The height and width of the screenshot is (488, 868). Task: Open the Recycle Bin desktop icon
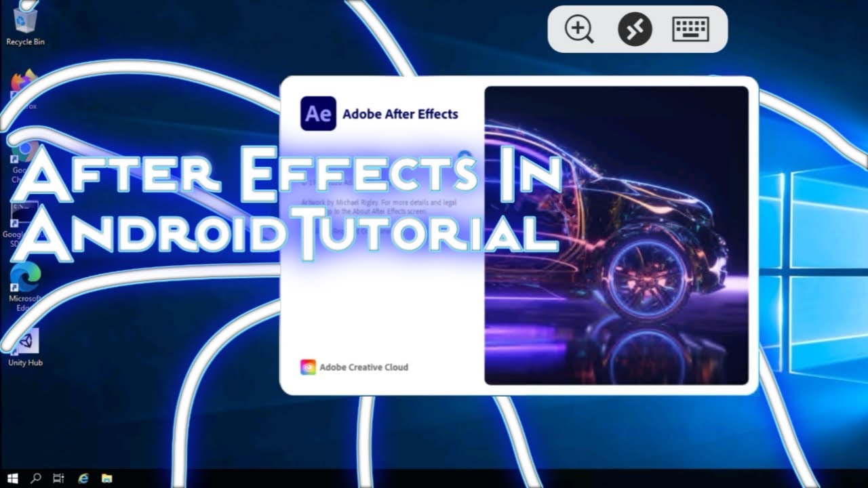click(25, 20)
